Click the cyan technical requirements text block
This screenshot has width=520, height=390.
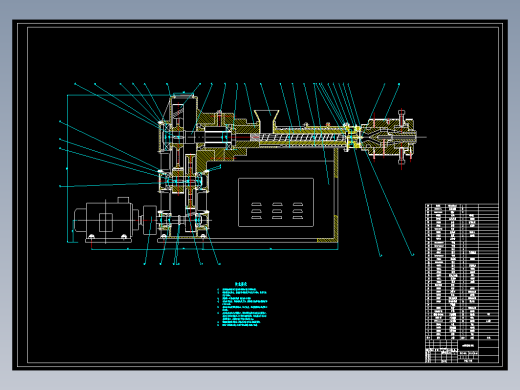[x=242, y=304]
